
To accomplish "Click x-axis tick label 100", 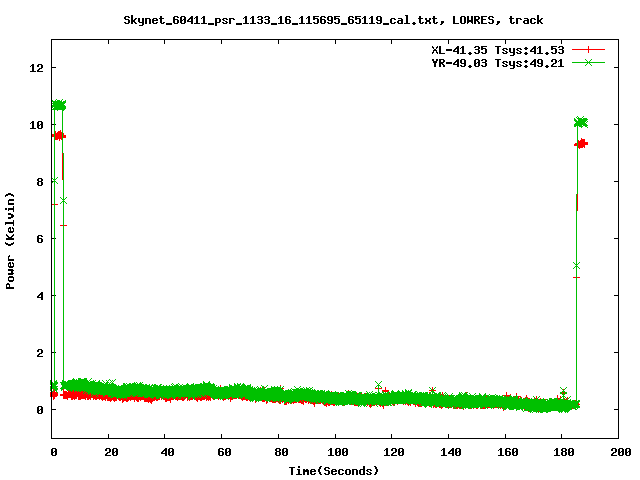I will pos(338,452).
